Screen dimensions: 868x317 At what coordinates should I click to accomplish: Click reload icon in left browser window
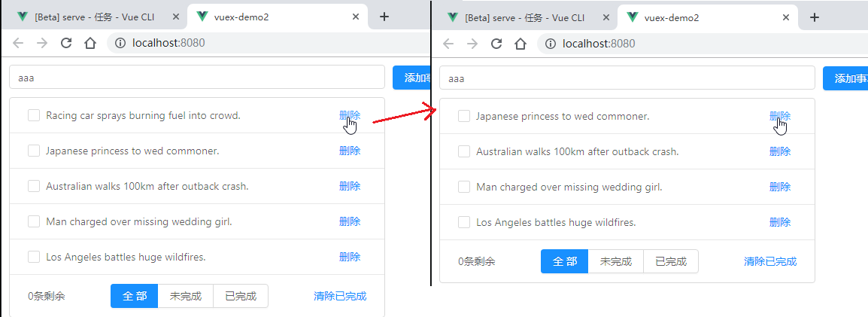66,43
